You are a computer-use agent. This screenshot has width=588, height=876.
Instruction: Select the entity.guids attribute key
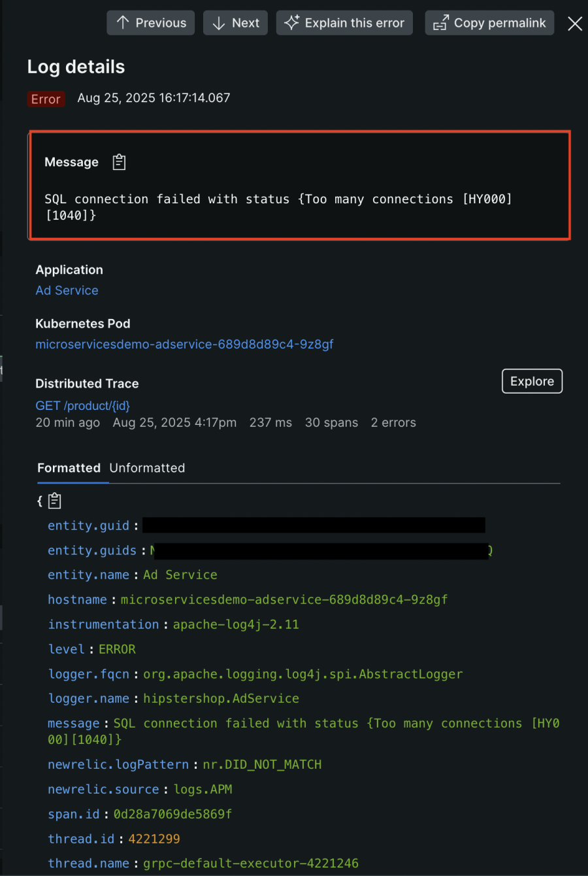(x=92, y=550)
